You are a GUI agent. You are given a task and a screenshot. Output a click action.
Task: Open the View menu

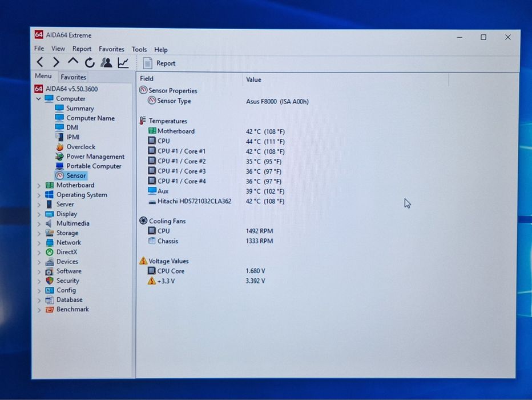click(x=58, y=49)
